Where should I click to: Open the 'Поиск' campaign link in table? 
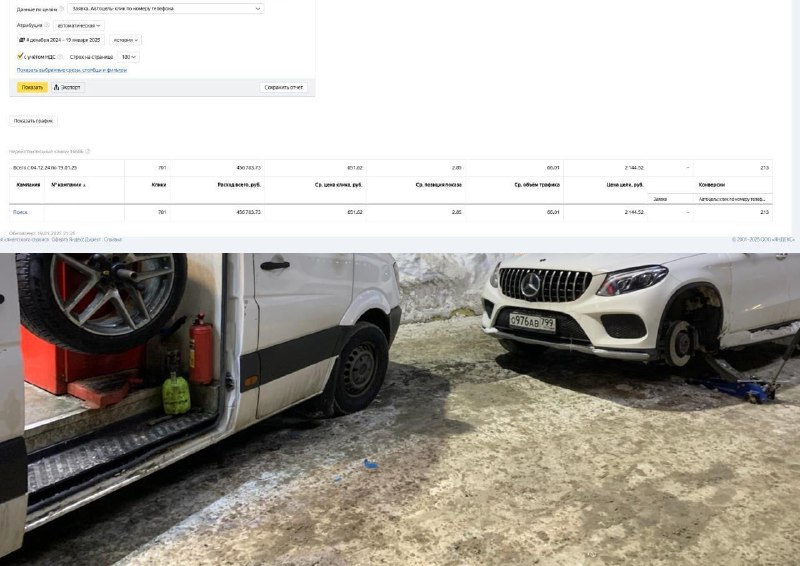point(20,212)
